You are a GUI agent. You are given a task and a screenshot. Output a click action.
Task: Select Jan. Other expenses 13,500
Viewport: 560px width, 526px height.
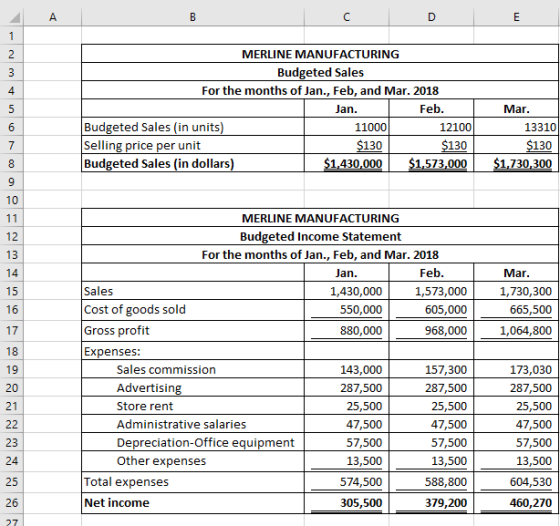(x=346, y=461)
